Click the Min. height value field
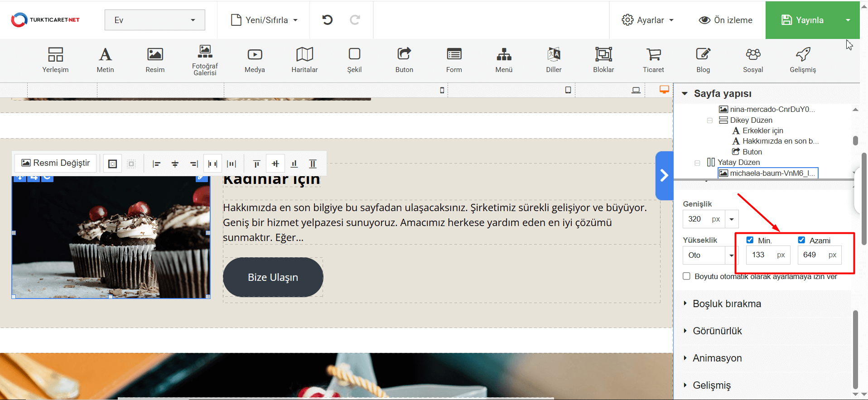The width and height of the screenshot is (868, 400). 768,255
